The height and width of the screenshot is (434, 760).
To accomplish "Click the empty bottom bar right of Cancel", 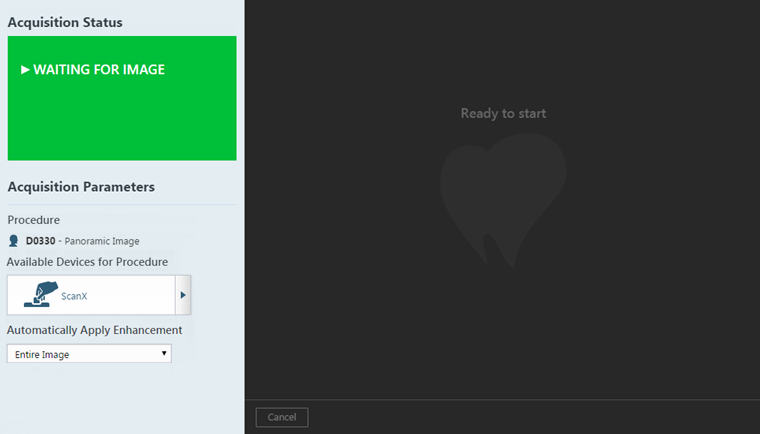I will [x=530, y=417].
